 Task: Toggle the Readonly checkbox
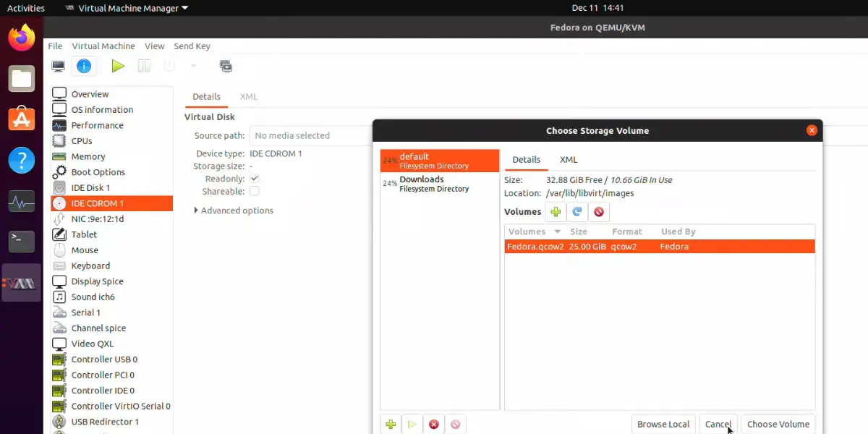click(254, 178)
